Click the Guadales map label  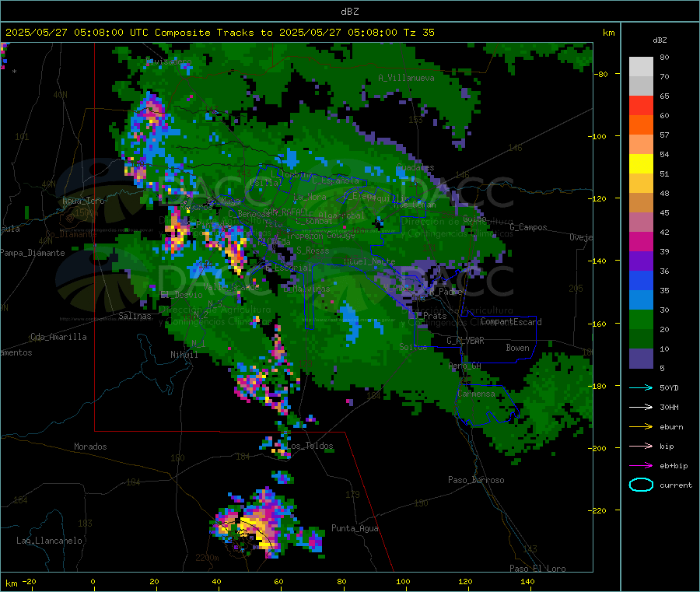coord(415,167)
